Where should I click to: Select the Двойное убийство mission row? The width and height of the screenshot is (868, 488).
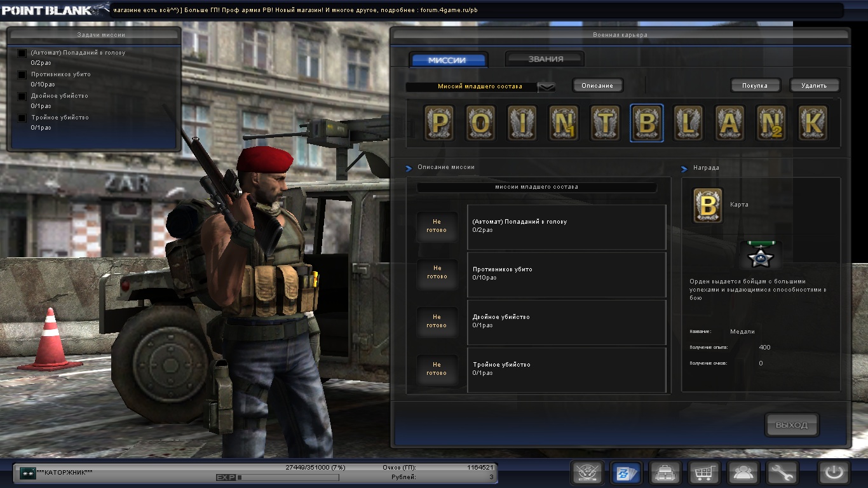pos(566,322)
